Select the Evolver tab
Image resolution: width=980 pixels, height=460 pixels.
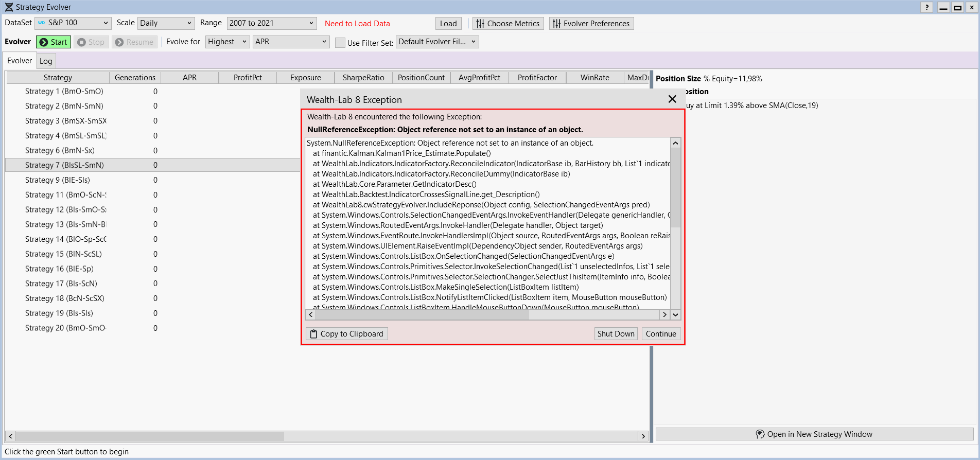coord(20,61)
